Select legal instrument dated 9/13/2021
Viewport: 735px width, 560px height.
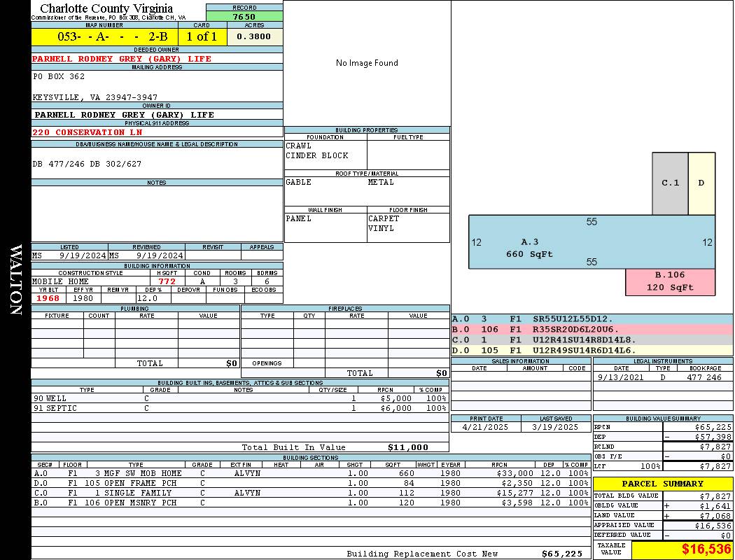click(661, 377)
